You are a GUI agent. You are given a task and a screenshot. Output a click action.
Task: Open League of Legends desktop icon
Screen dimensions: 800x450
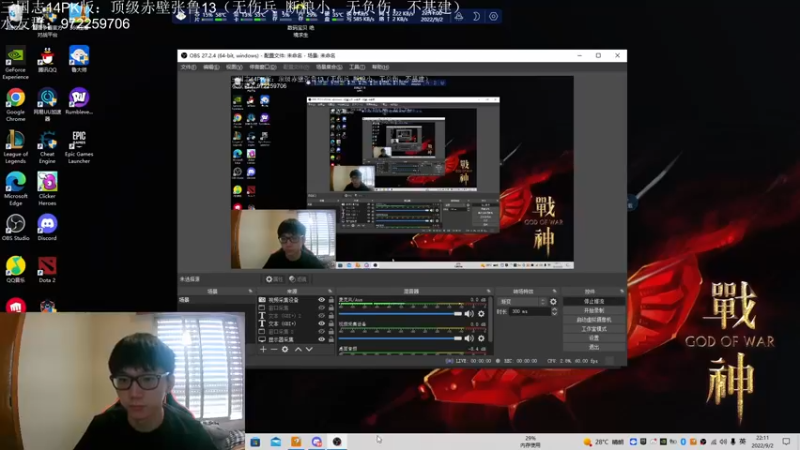pyautogui.click(x=15, y=147)
